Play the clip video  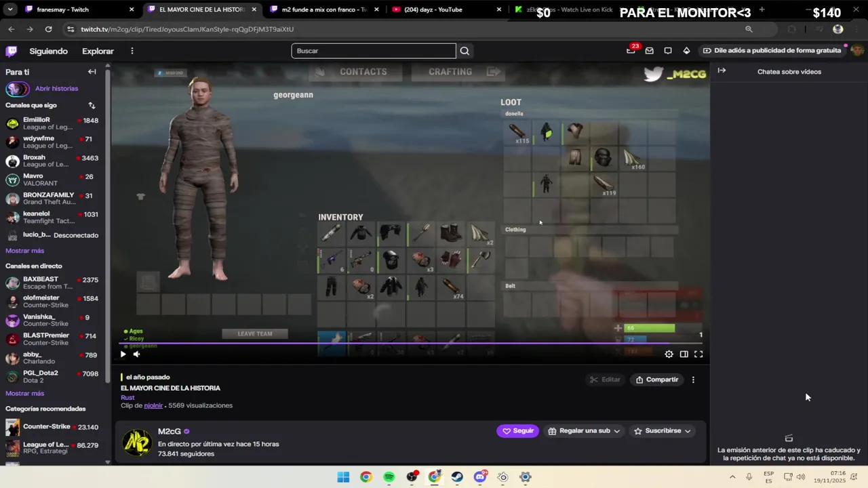(x=123, y=354)
